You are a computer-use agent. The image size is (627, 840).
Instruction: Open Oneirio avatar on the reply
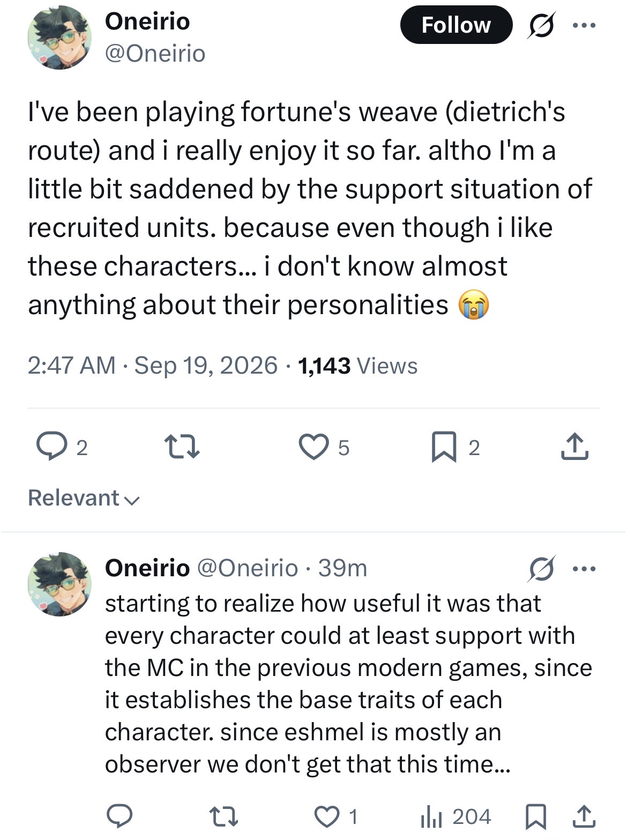(x=59, y=584)
